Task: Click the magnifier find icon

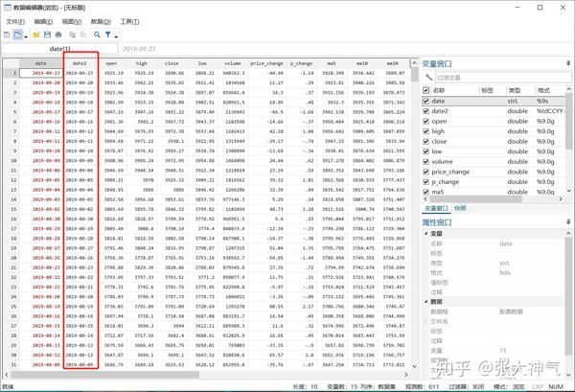Action: (x=97, y=35)
